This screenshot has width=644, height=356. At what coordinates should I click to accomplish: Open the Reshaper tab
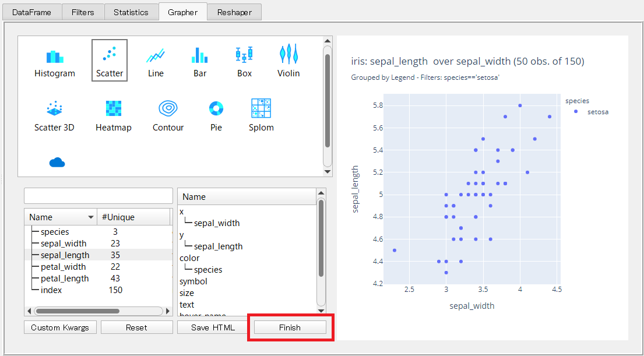click(234, 12)
